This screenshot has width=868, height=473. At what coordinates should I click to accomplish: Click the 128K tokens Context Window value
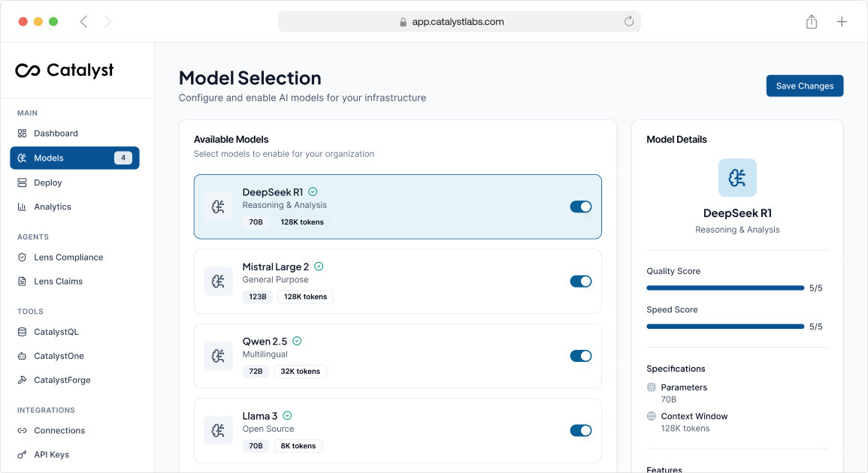pyautogui.click(x=685, y=428)
